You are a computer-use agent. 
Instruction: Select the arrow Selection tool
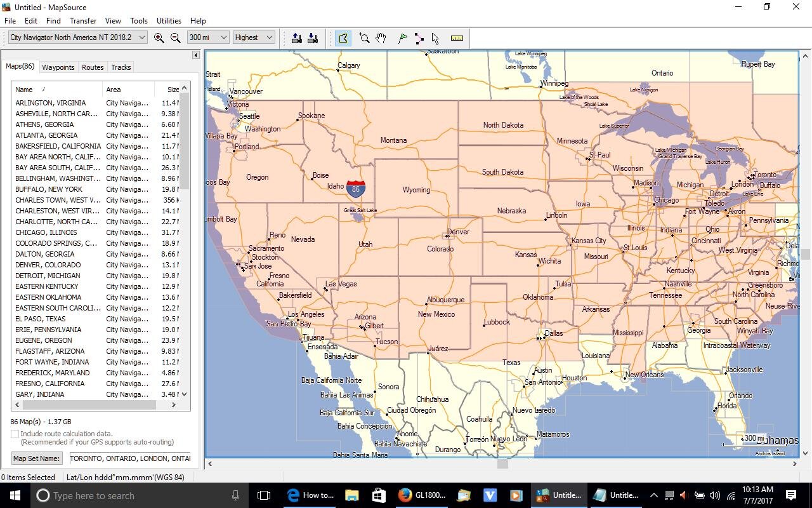tap(435, 38)
